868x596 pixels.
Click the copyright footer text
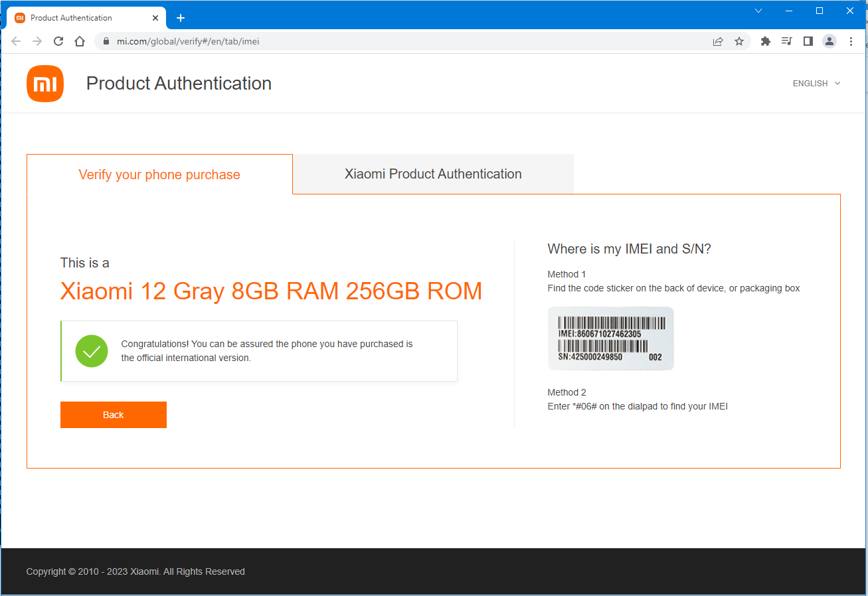tap(135, 571)
